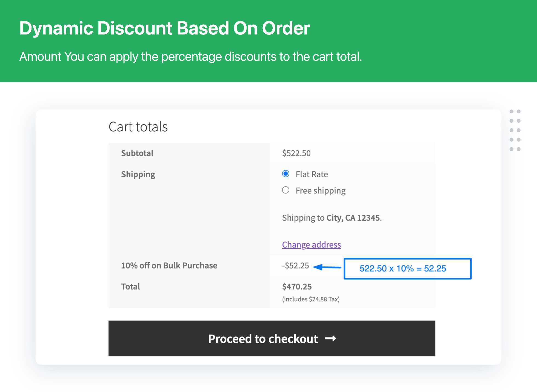The image size is (537, 392).
Task: Click the Cart totals heading
Action: (138, 127)
